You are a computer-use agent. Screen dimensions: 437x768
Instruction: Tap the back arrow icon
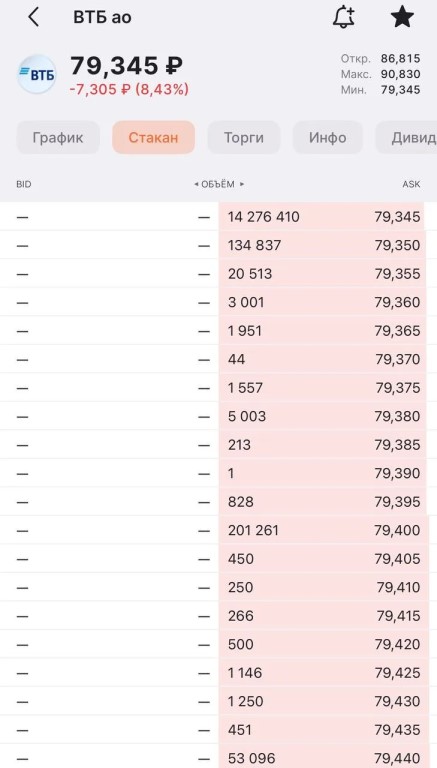click(x=33, y=17)
